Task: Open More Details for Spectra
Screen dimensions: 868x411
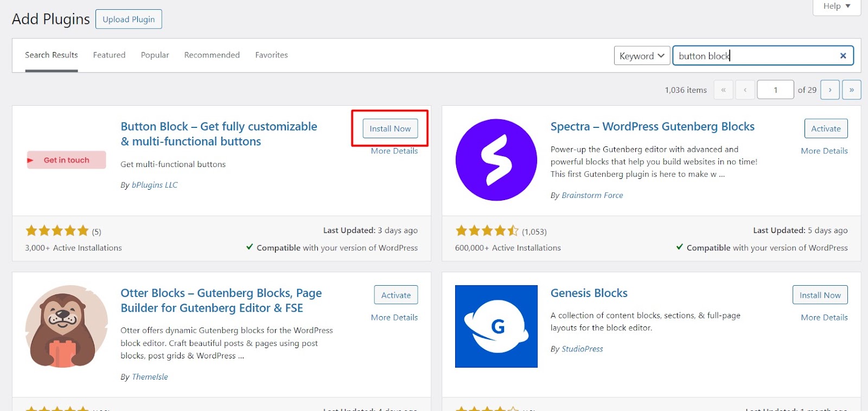Action: point(825,151)
